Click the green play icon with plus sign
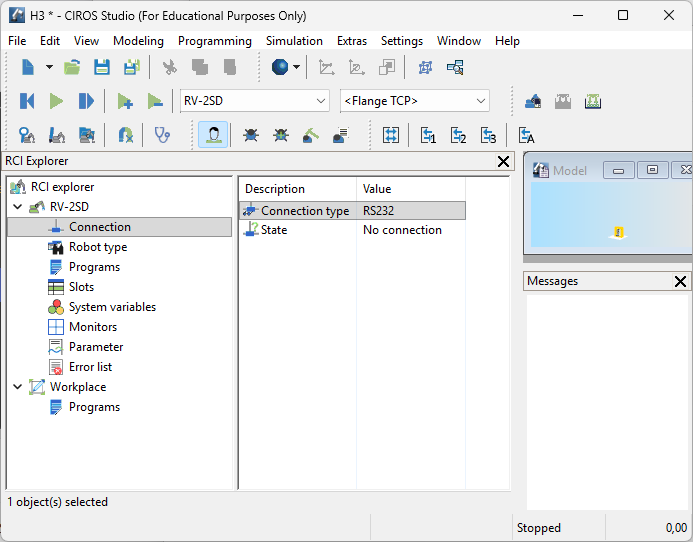This screenshot has height=542, width=693. pyautogui.click(x=125, y=101)
